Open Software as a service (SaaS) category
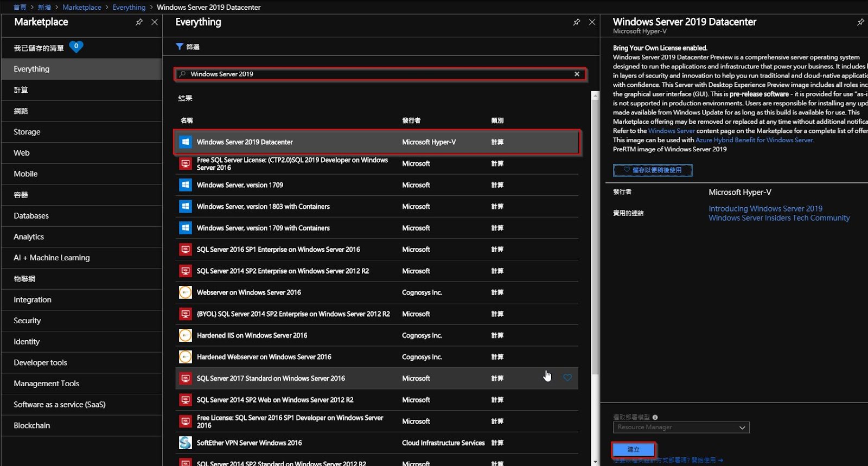 pyautogui.click(x=82, y=405)
